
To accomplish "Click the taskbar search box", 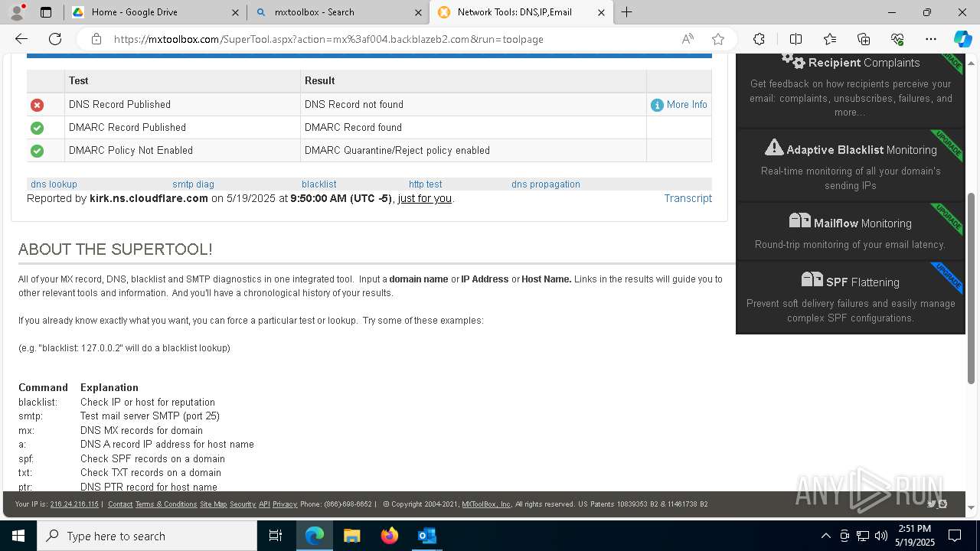I will click(147, 536).
